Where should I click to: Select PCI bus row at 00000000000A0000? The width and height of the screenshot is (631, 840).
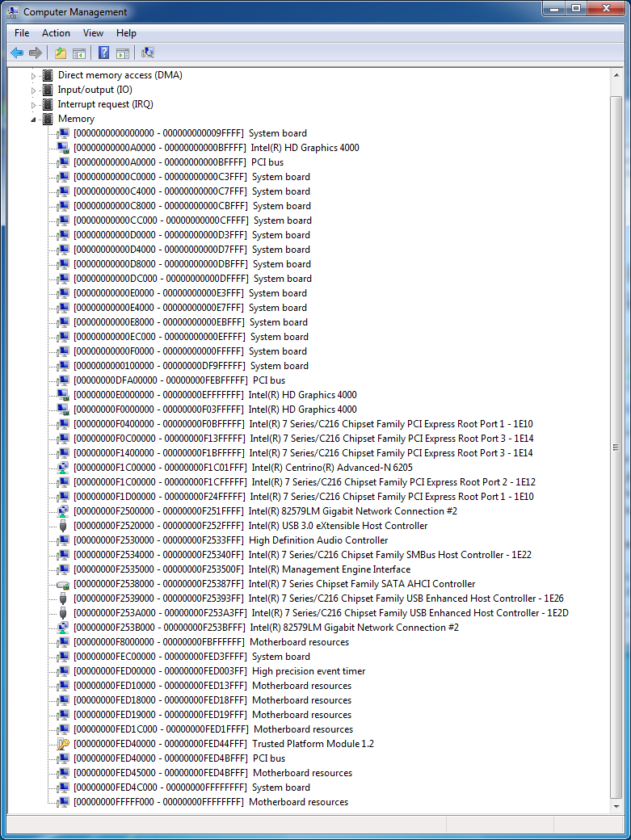[x=179, y=162]
